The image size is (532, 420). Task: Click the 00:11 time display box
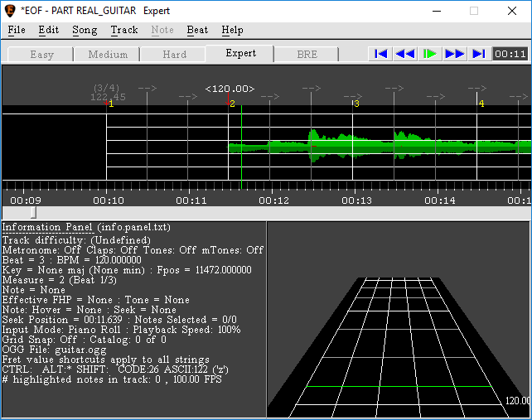click(510, 54)
